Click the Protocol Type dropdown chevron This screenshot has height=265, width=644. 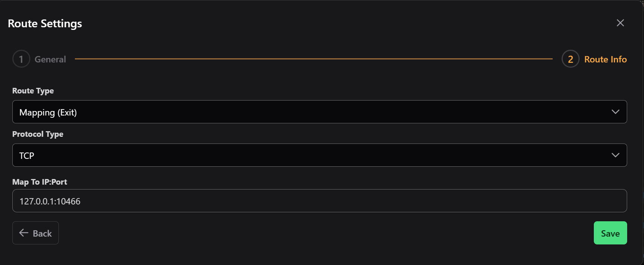(616, 155)
